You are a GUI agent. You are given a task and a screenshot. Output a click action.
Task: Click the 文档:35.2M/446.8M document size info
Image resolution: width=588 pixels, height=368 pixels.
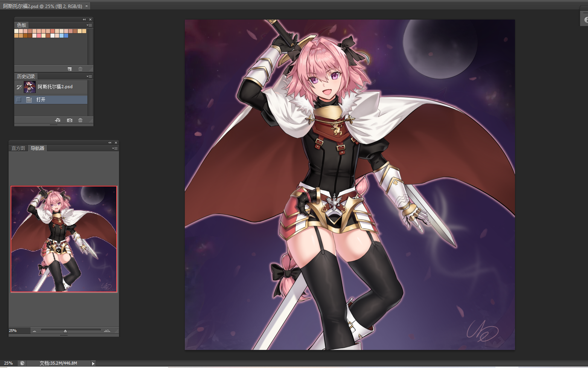[58, 363]
